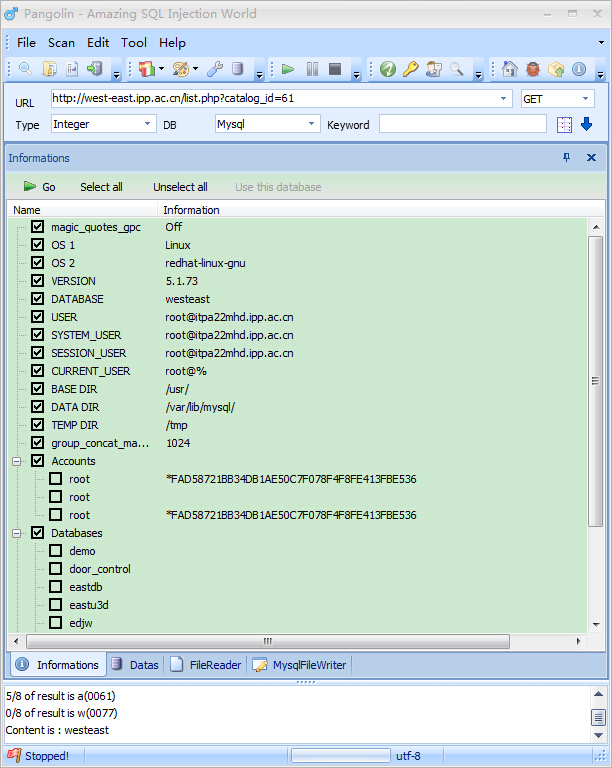
Task: Open the Scan menu
Action: tap(61, 43)
